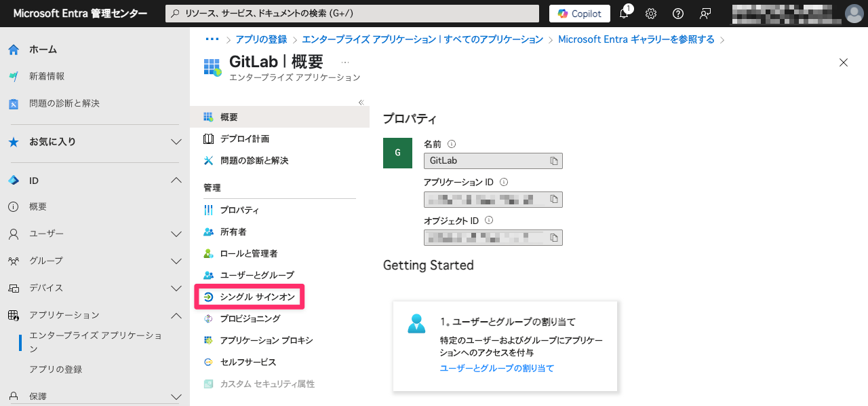Open settings gear icon
Viewport: 868px width, 406px height.
(x=651, y=14)
